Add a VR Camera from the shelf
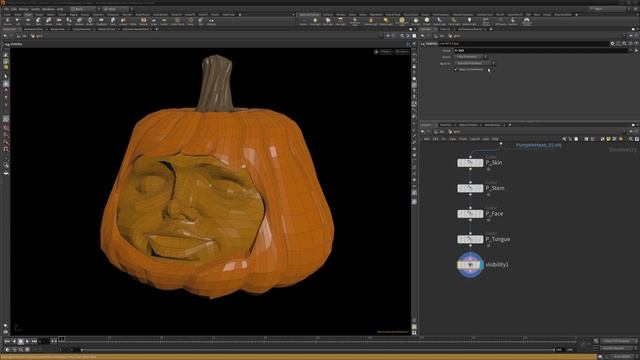This screenshot has width=640, height=360. point(500,21)
